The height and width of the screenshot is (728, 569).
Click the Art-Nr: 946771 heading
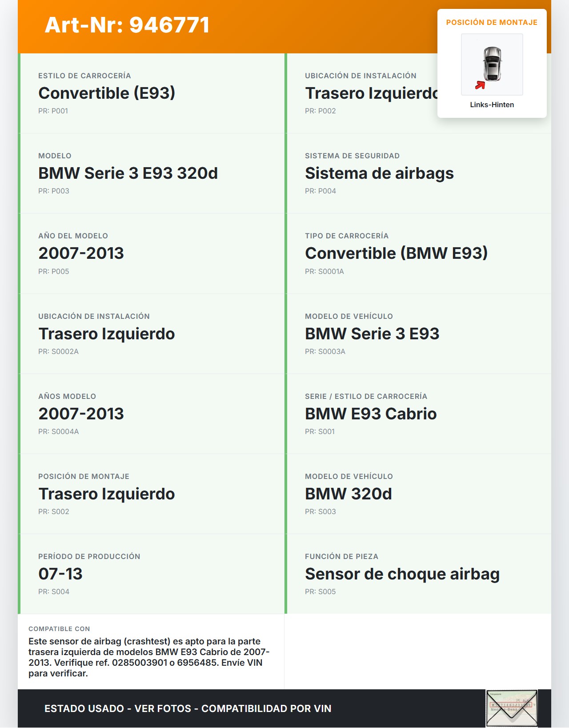pos(127,25)
